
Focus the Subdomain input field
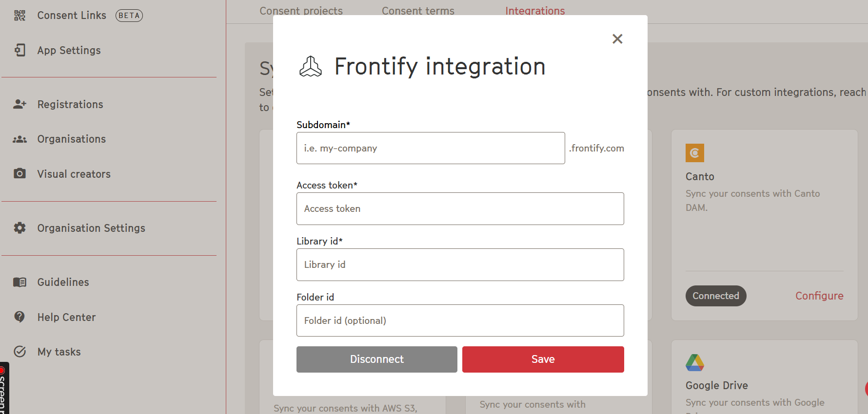coord(431,148)
